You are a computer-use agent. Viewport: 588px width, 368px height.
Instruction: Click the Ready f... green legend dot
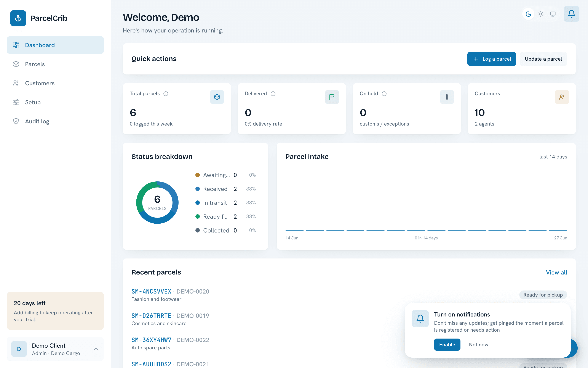(x=198, y=217)
